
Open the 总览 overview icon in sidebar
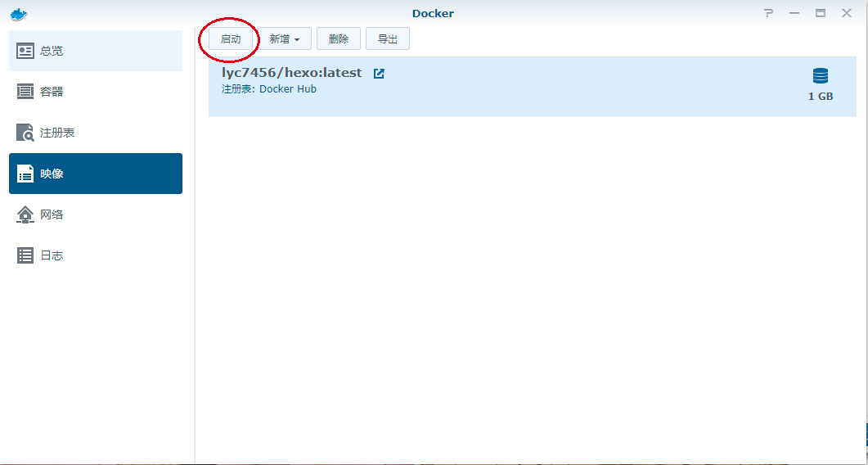coord(25,51)
